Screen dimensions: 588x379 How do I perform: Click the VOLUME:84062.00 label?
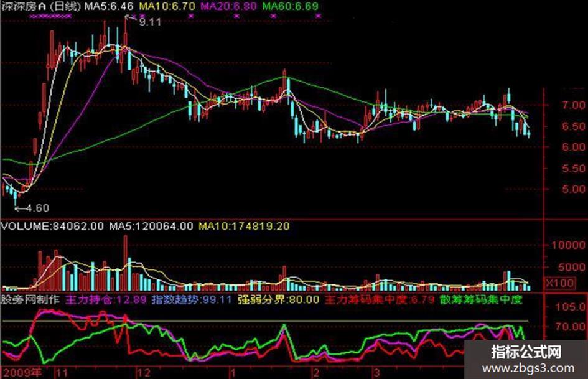click(x=52, y=227)
